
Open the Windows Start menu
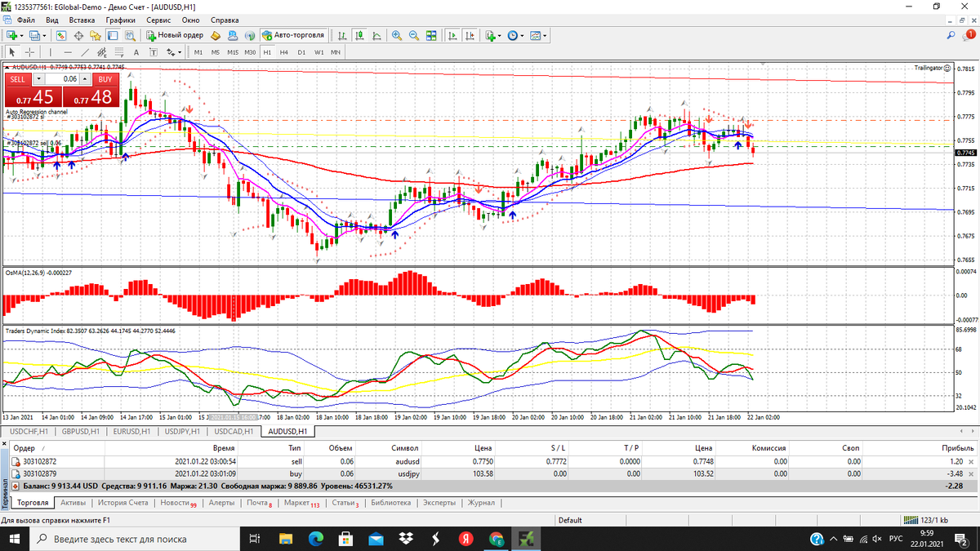pos(15,539)
